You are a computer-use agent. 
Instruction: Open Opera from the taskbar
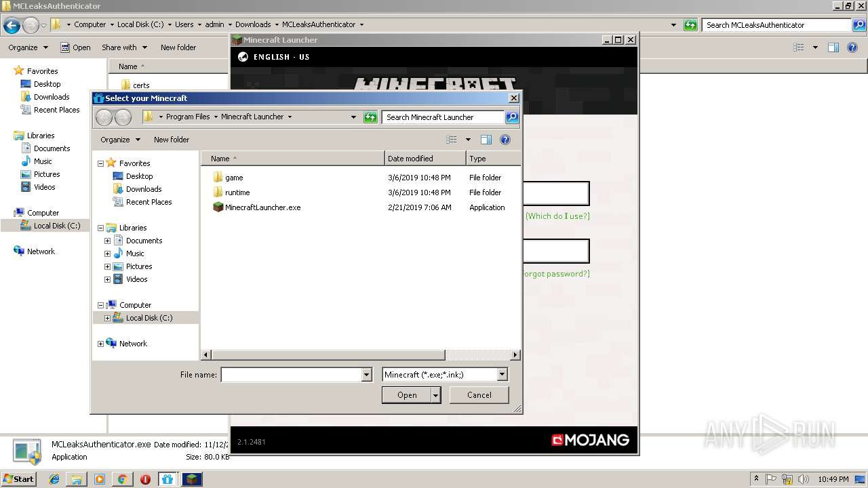145,479
